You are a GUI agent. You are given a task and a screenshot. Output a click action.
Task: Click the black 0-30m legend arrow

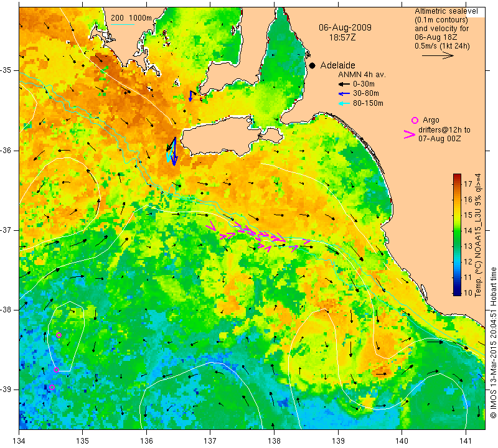pyautogui.click(x=344, y=84)
